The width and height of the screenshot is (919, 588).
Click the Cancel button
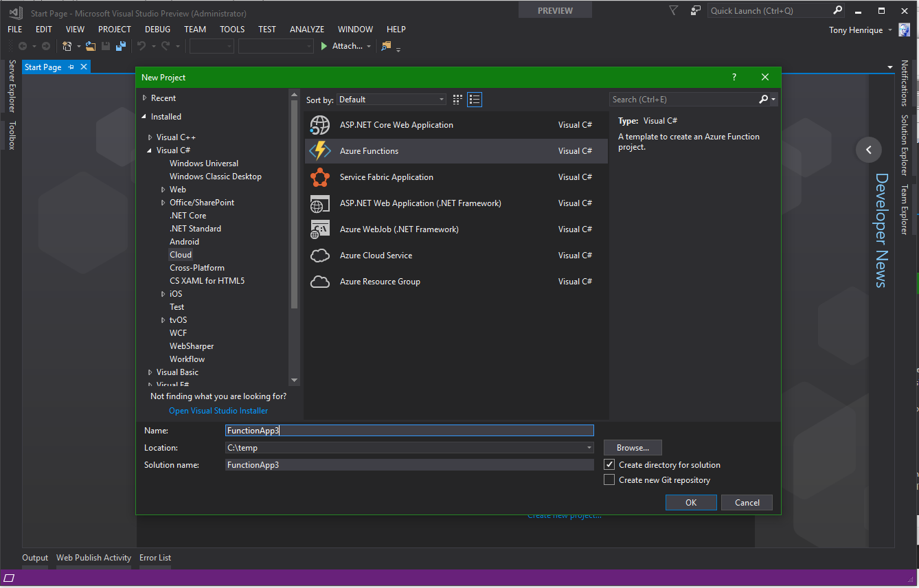click(x=747, y=503)
